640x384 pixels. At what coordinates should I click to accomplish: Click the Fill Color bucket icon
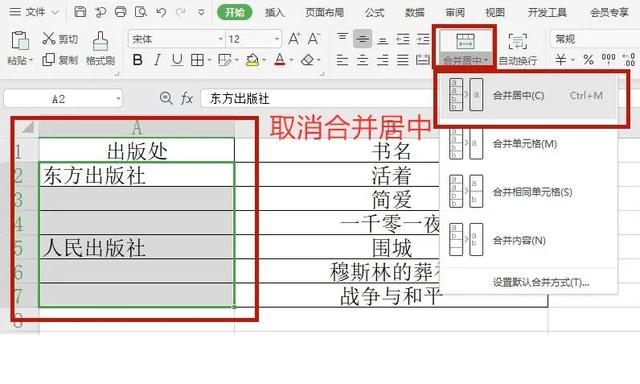coord(253,60)
